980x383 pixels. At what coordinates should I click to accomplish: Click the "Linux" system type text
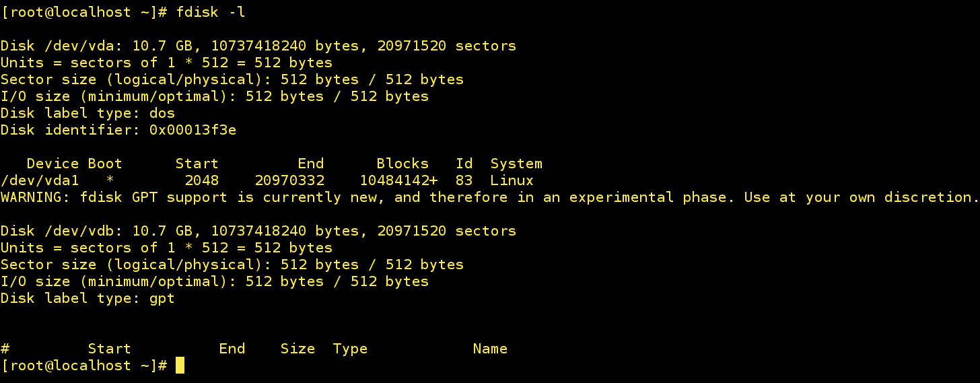[512, 180]
